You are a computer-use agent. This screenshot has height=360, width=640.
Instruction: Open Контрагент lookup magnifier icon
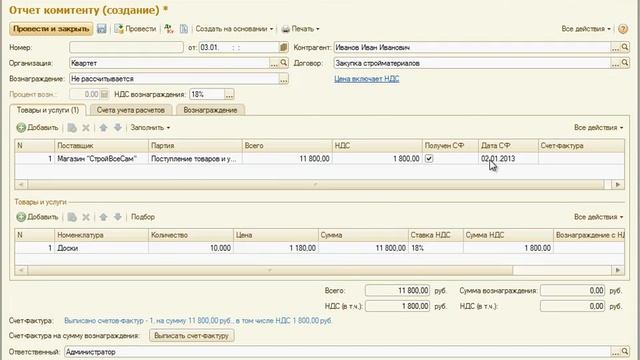tap(625, 47)
